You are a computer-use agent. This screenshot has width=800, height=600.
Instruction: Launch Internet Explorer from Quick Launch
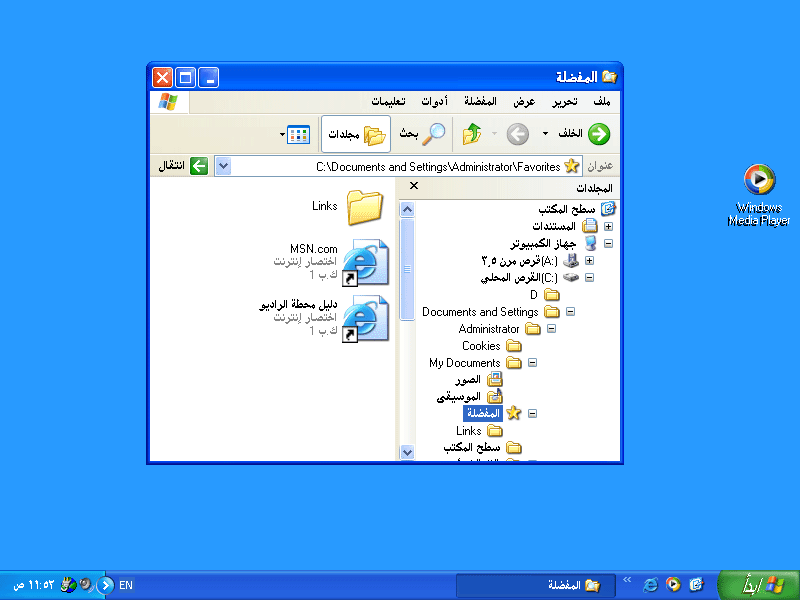tap(651, 585)
